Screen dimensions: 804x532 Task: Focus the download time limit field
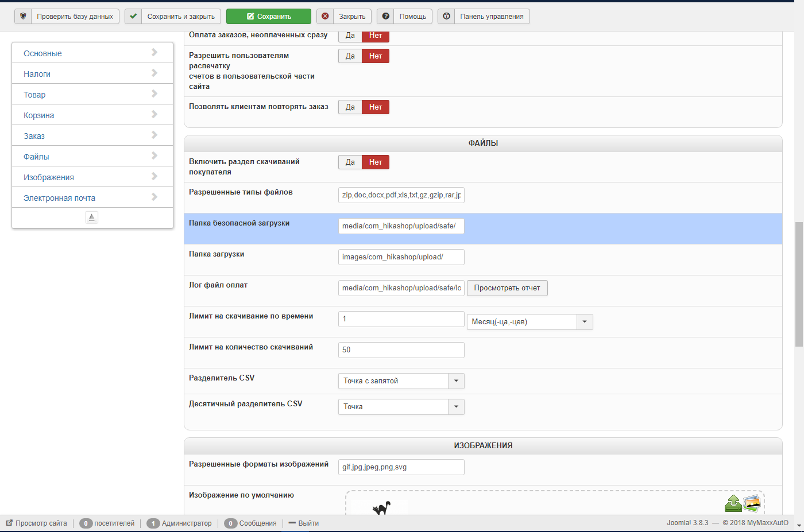[x=401, y=319]
